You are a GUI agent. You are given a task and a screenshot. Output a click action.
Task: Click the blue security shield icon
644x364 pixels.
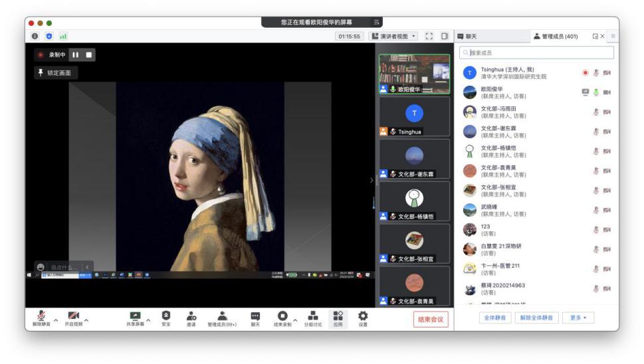49,36
